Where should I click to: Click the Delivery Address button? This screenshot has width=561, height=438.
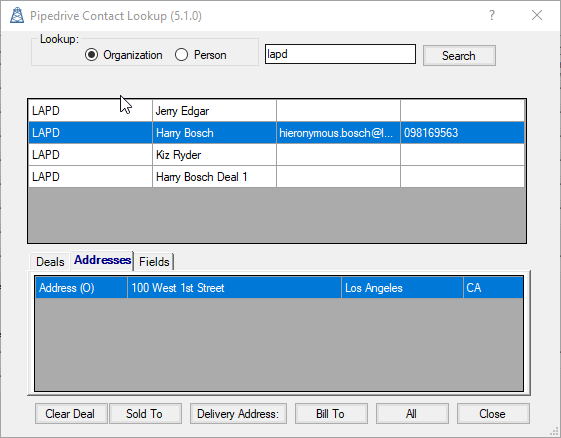pyautogui.click(x=238, y=414)
